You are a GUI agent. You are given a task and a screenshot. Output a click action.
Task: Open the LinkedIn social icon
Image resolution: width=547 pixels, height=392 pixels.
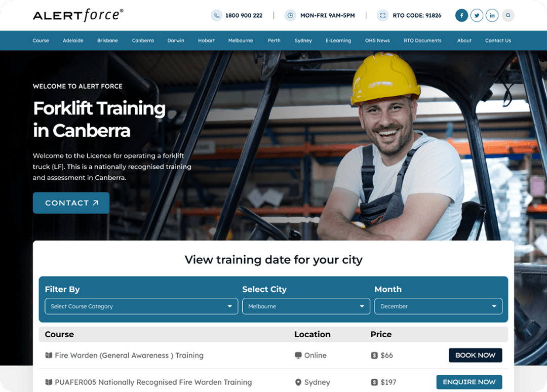(x=492, y=15)
